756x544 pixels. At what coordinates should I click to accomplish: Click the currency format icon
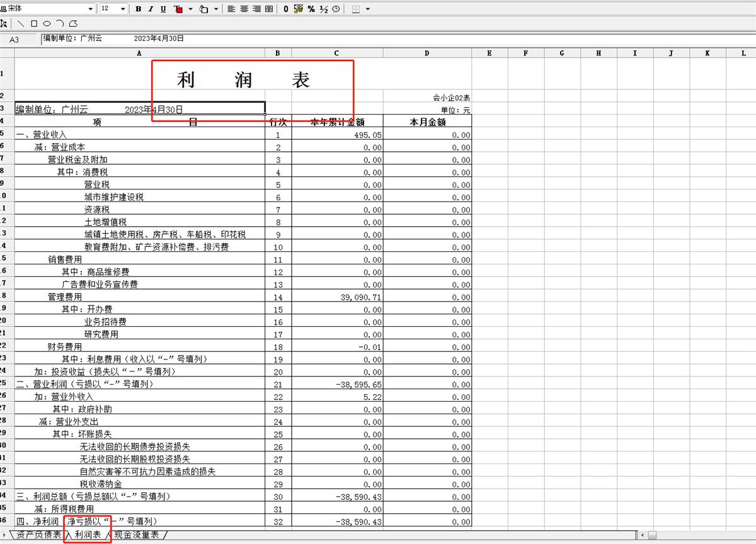click(x=299, y=9)
